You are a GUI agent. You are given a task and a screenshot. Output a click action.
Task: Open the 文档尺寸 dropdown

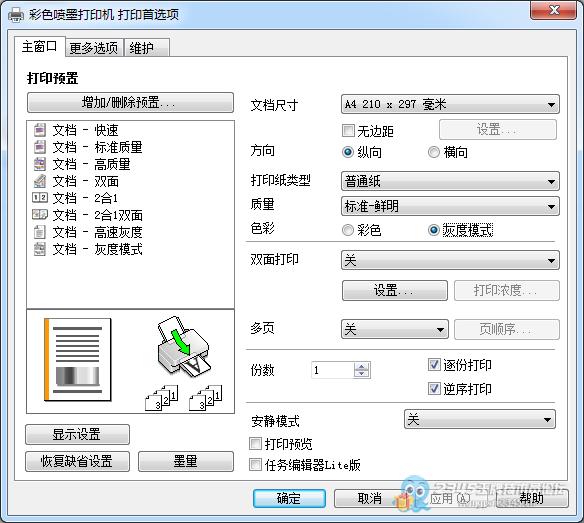click(x=450, y=104)
